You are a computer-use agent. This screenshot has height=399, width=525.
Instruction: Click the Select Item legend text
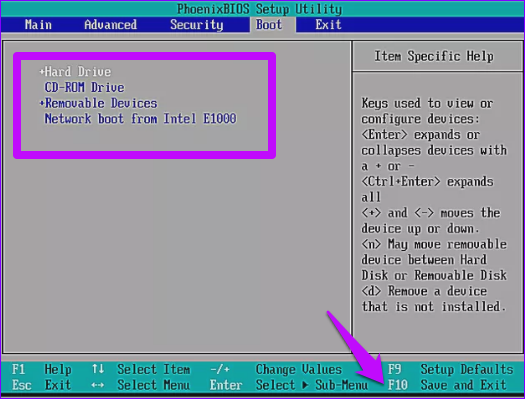pyautogui.click(x=154, y=369)
